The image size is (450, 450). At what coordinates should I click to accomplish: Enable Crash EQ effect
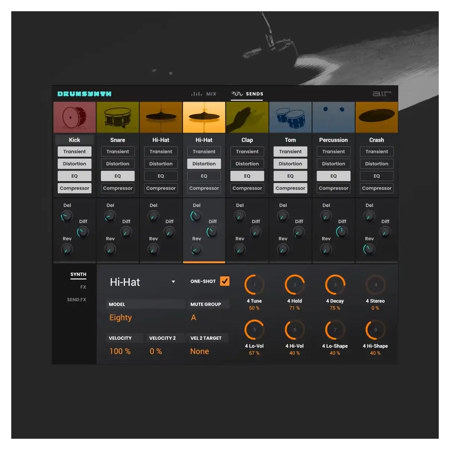point(377,176)
